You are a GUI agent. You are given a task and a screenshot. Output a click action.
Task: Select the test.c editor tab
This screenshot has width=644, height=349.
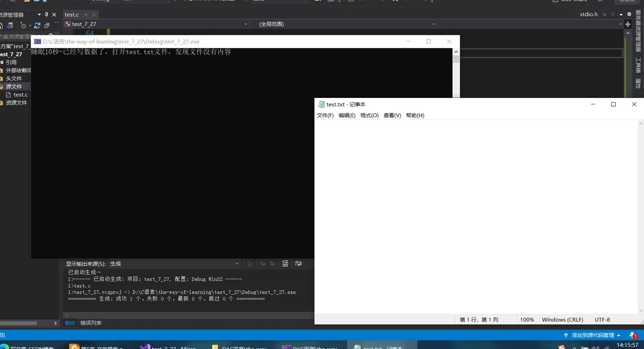72,15
